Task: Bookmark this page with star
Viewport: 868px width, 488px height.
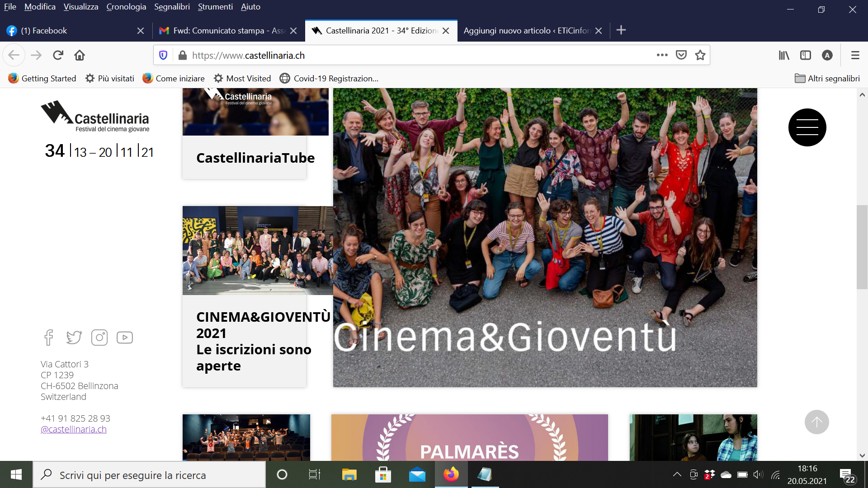Action: [700, 55]
